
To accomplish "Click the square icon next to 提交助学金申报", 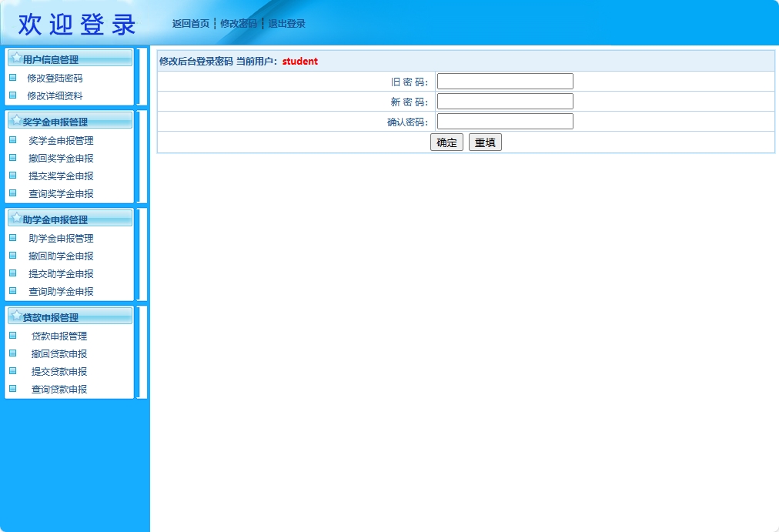I will tap(12, 273).
